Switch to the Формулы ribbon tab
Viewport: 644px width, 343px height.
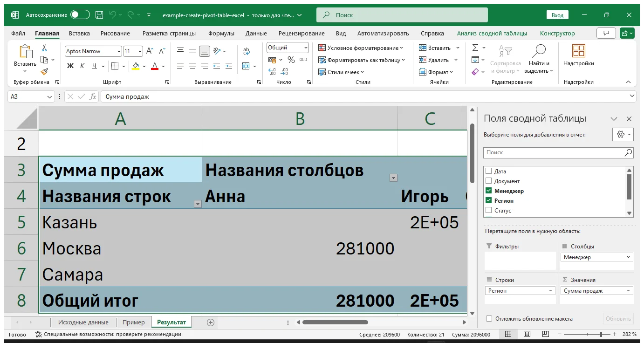(220, 33)
